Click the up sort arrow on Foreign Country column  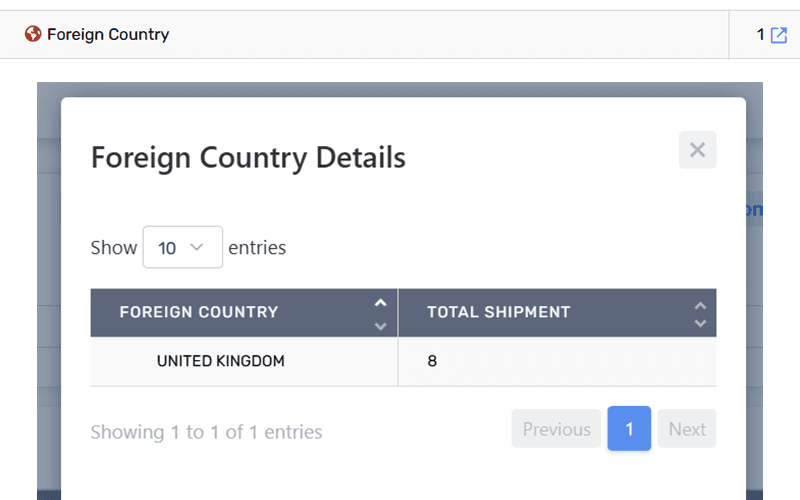pyautogui.click(x=380, y=303)
